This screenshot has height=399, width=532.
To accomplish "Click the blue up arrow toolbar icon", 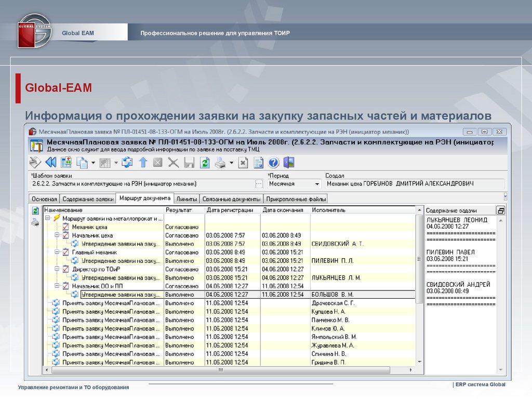I will pyautogui.click(x=143, y=163).
